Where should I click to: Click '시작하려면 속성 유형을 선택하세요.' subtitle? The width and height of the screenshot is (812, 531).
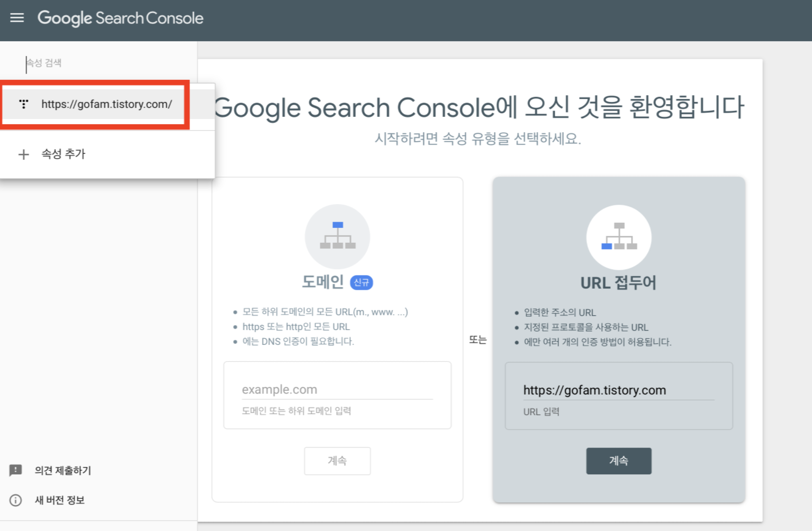pyautogui.click(x=478, y=139)
